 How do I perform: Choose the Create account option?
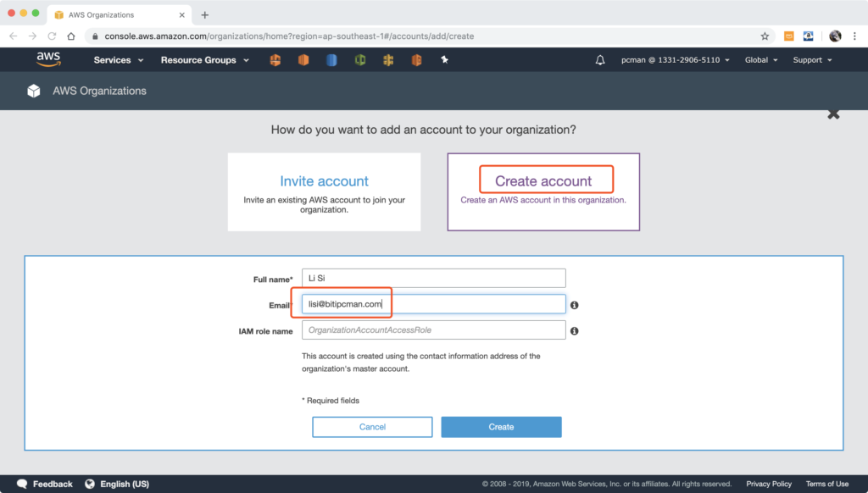pyautogui.click(x=543, y=192)
